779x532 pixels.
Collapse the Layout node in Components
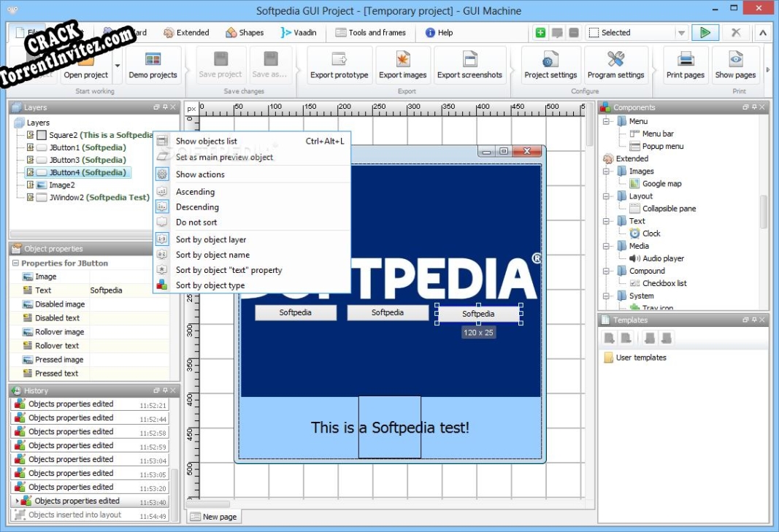606,196
